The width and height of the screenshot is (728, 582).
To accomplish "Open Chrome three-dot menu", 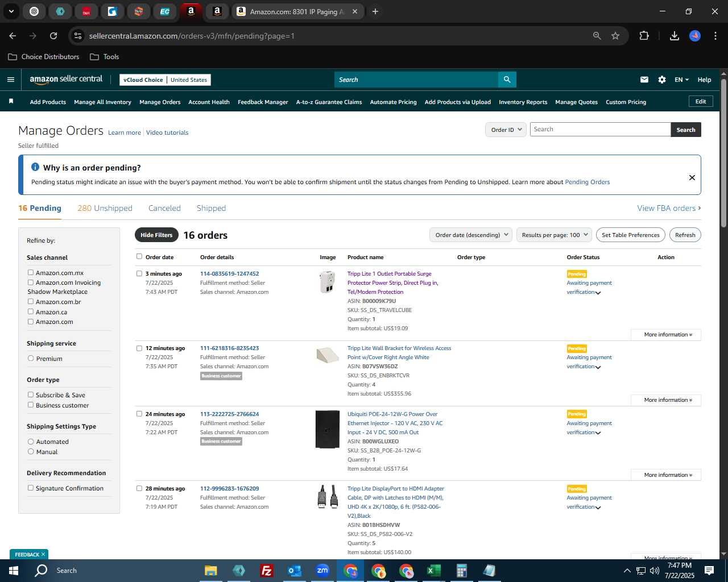I will point(714,36).
